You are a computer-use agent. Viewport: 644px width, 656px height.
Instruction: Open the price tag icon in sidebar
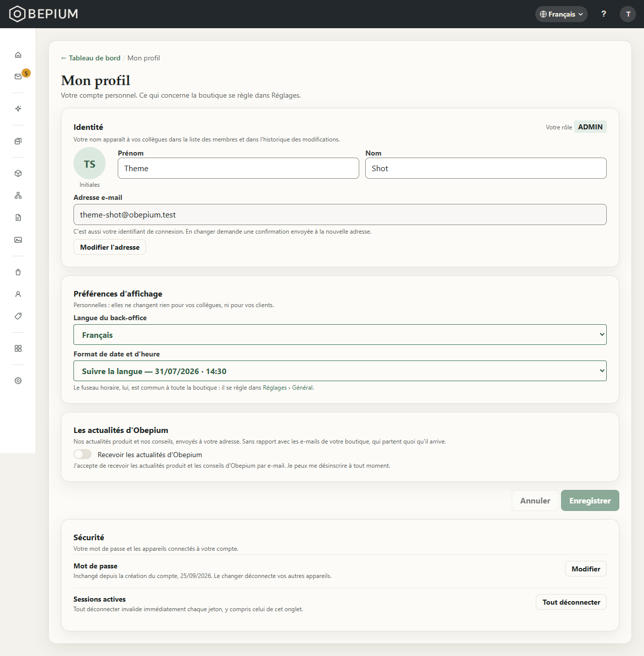[18, 316]
